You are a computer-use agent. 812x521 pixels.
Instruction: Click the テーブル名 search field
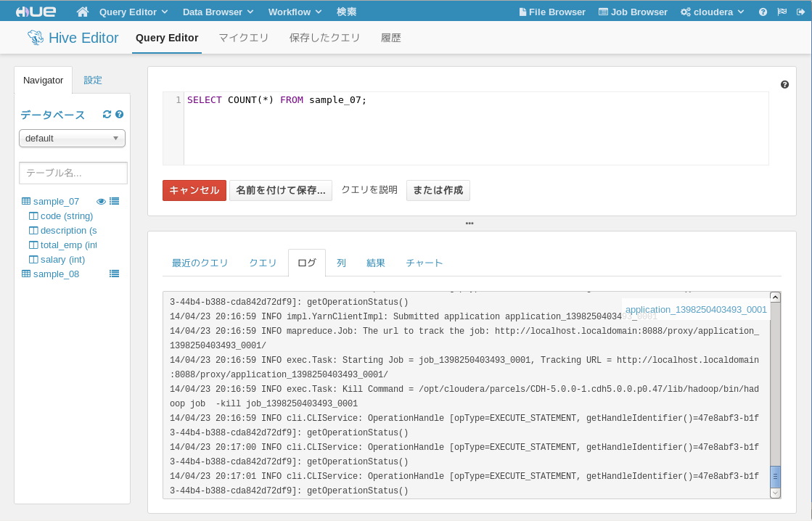tap(73, 173)
